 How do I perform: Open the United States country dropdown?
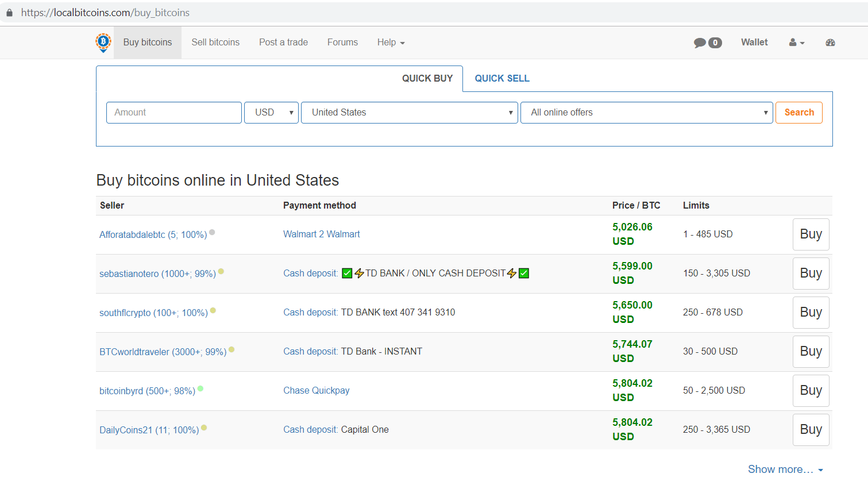tap(410, 113)
